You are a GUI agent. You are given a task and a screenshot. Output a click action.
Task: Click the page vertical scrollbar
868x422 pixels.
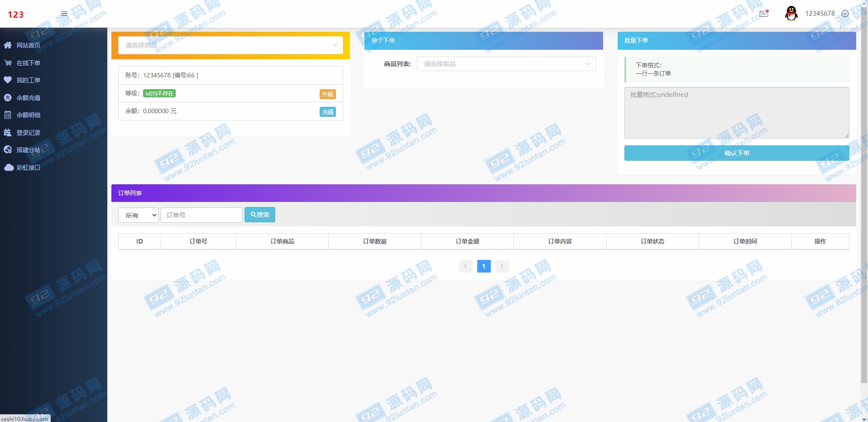[x=864, y=195]
